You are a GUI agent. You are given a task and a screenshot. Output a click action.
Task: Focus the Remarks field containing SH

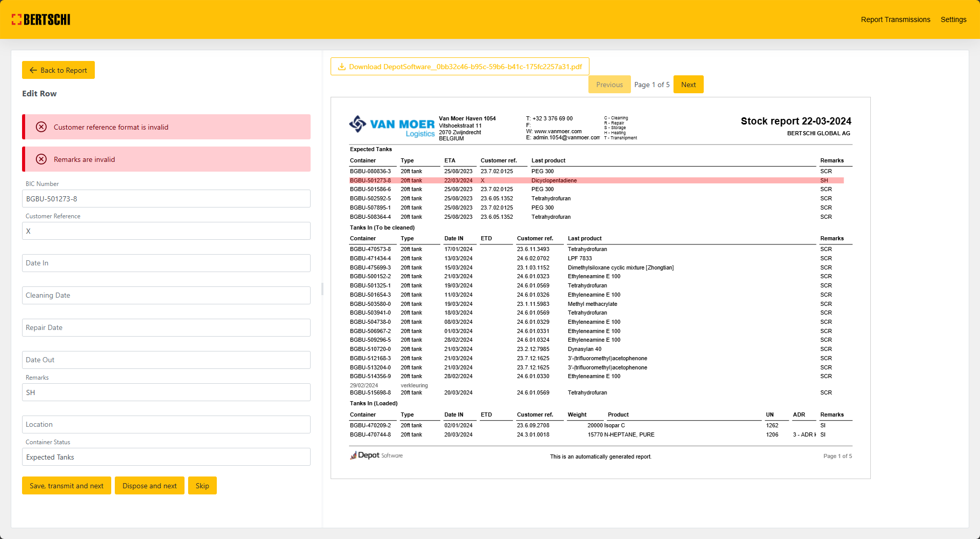pyautogui.click(x=166, y=392)
